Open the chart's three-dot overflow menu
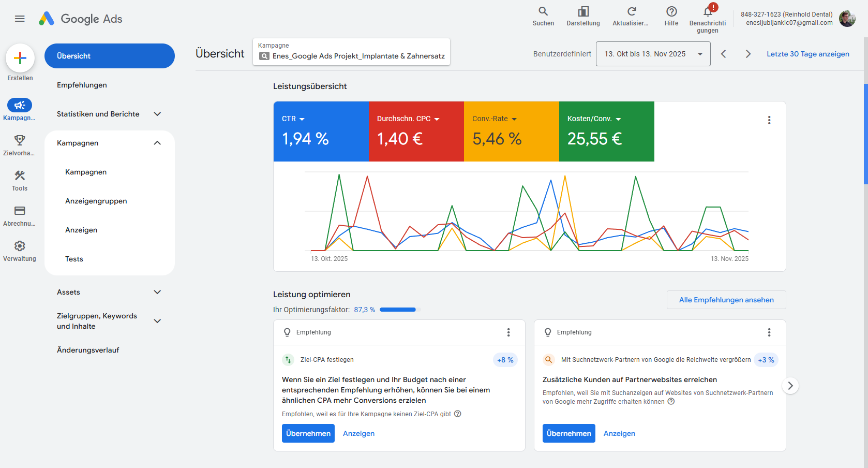Screen dimensions: 868x468 click(769, 120)
